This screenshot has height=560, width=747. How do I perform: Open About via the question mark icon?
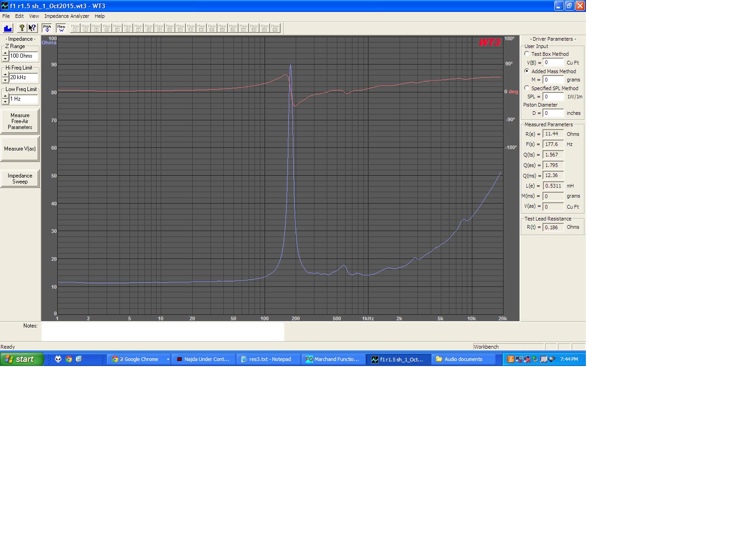[22, 28]
